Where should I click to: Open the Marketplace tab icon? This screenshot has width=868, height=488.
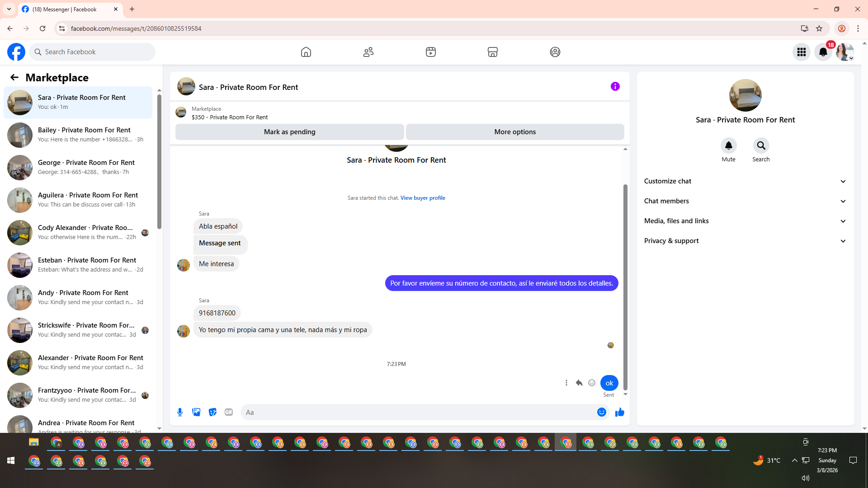pos(493,52)
